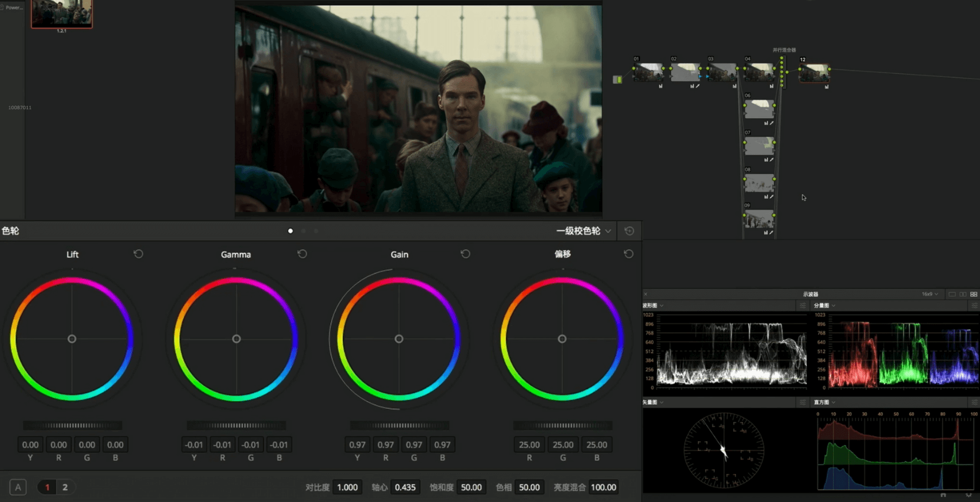Viewport: 980px width, 502px height.
Task: Select the Lift B value field
Action: click(115, 445)
